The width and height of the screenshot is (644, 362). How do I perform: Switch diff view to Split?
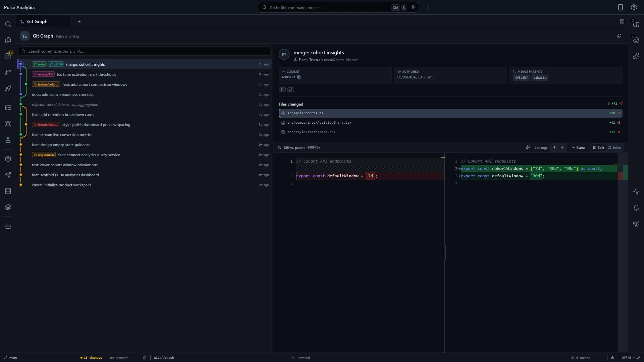point(598,147)
